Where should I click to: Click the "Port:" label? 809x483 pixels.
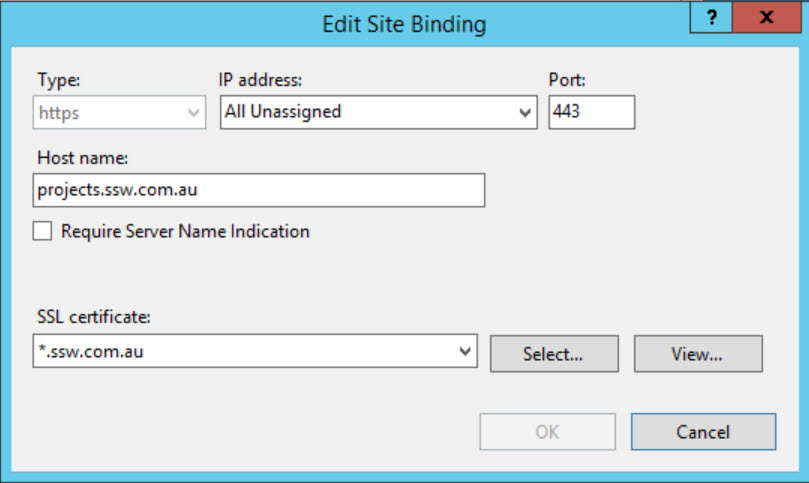click(x=566, y=78)
